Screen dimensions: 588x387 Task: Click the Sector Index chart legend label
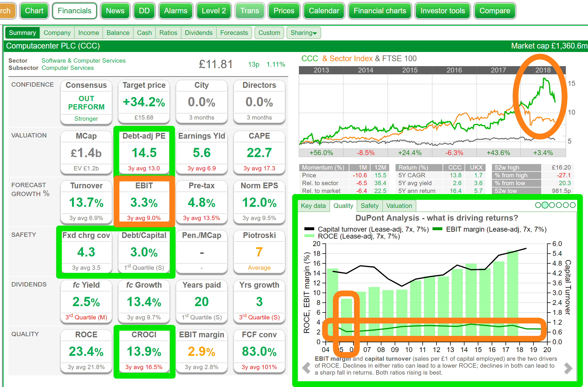tap(351, 59)
